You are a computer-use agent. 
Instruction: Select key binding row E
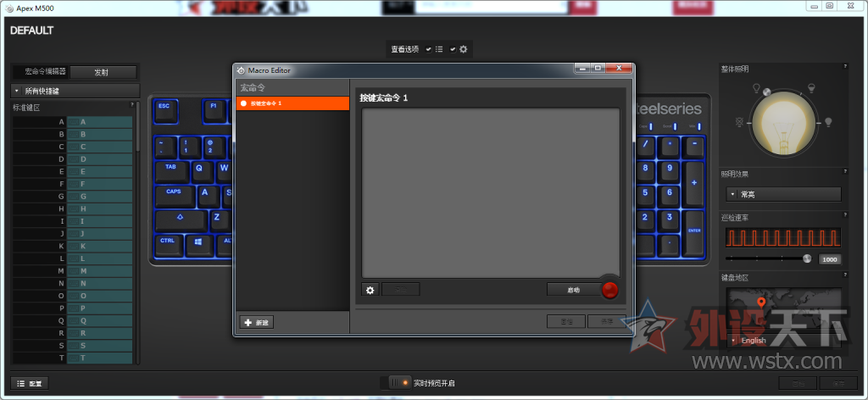pos(73,171)
